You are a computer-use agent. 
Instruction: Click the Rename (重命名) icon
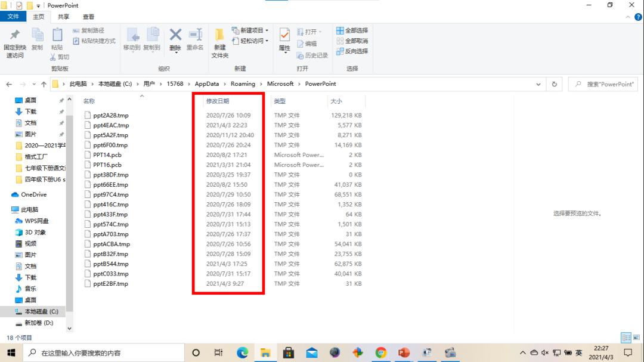(195, 35)
